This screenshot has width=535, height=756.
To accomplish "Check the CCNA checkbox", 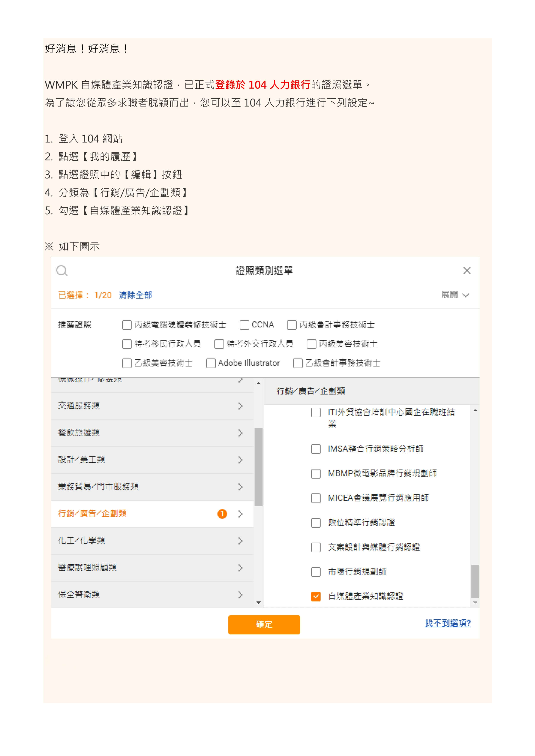I will click(244, 325).
